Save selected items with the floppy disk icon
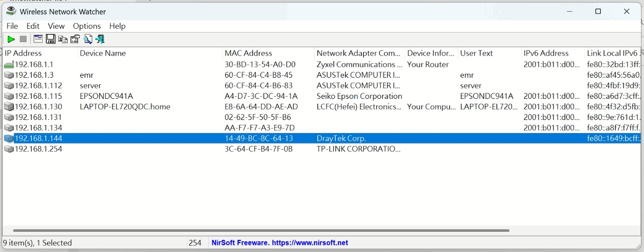Image resolution: width=644 pixels, height=252 pixels. pyautogui.click(x=50, y=40)
